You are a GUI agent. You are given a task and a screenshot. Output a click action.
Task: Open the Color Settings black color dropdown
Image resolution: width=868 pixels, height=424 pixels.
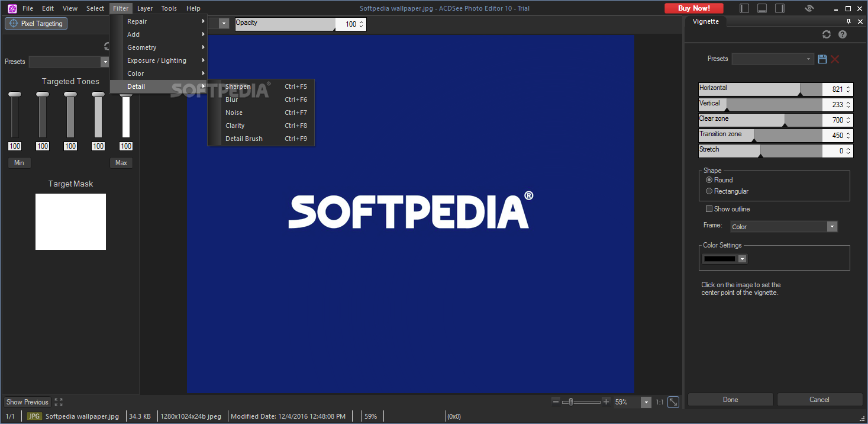(x=725, y=259)
